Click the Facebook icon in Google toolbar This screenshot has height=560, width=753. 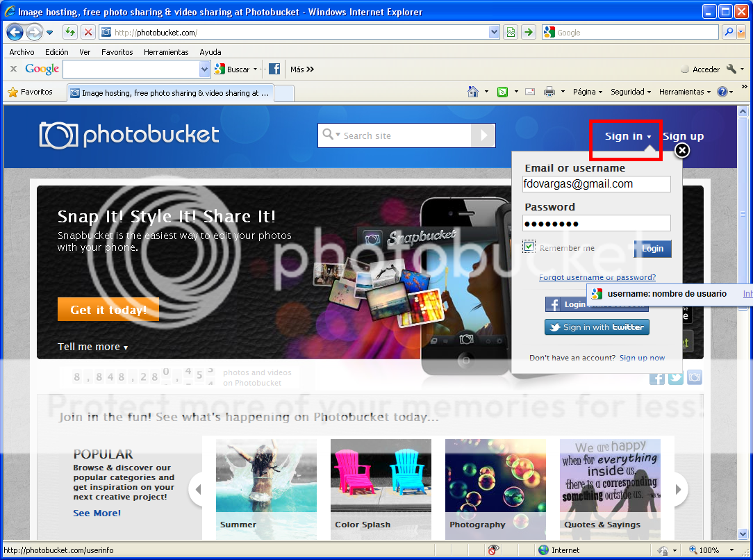tap(274, 69)
